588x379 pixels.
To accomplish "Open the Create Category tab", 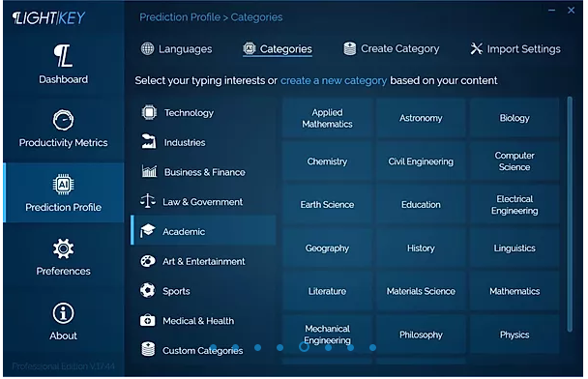I will click(391, 49).
